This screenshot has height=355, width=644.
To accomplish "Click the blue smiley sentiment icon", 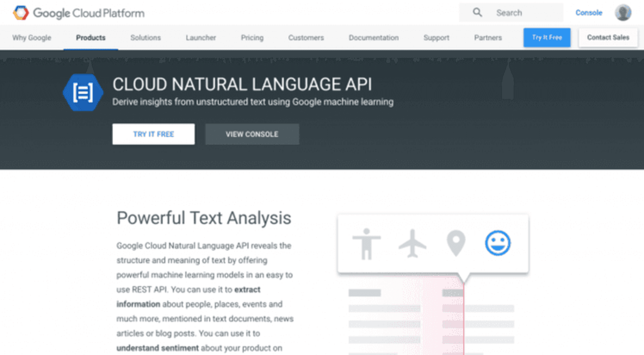I will pyautogui.click(x=498, y=243).
